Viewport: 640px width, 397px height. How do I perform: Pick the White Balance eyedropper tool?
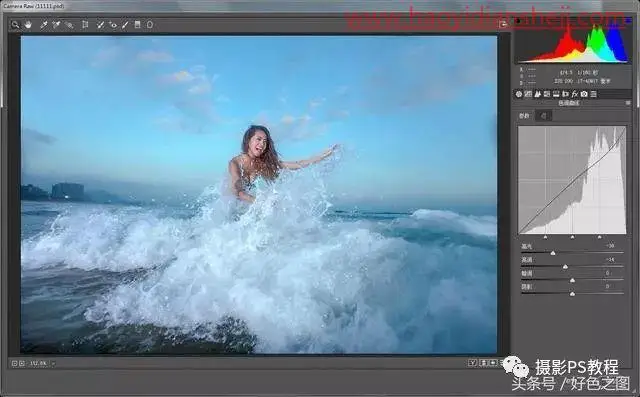(44, 25)
